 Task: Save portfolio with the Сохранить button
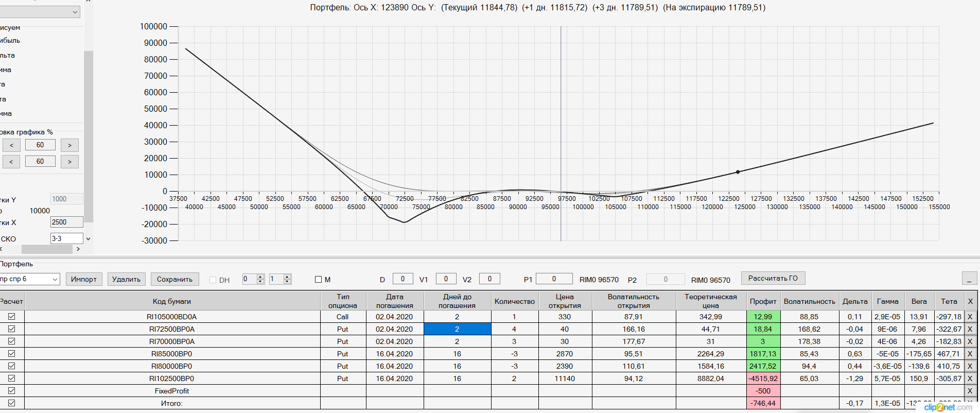click(175, 279)
